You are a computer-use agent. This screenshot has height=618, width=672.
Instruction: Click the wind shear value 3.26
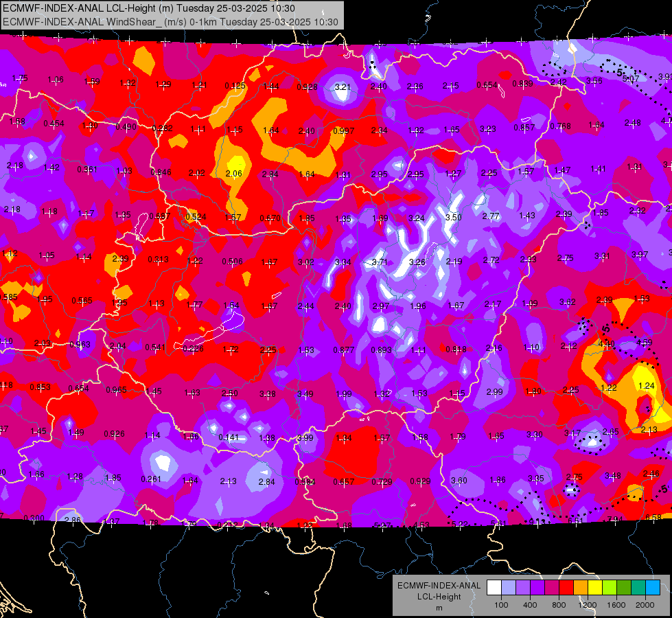(x=417, y=262)
